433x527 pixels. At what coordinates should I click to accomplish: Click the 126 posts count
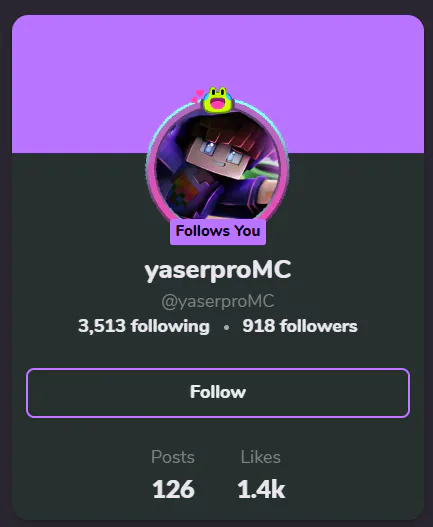click(173, 489)
